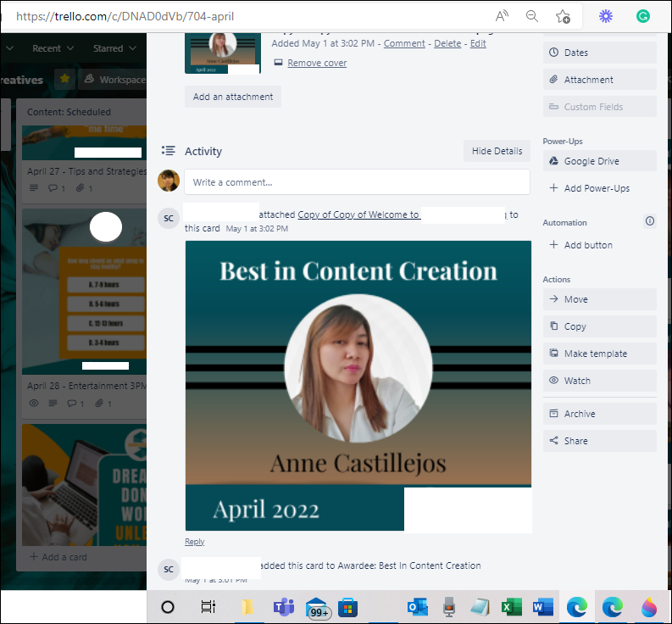The image size is (672, 624).
Task: Archive this card
Action: pyautogui.click(x=600, y=414)
